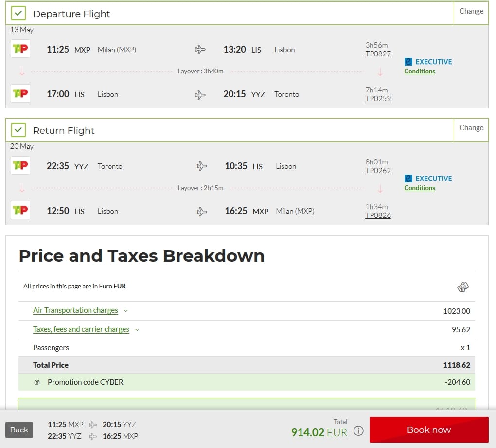Click the passengers icon in price breakdown

[463, 287]
